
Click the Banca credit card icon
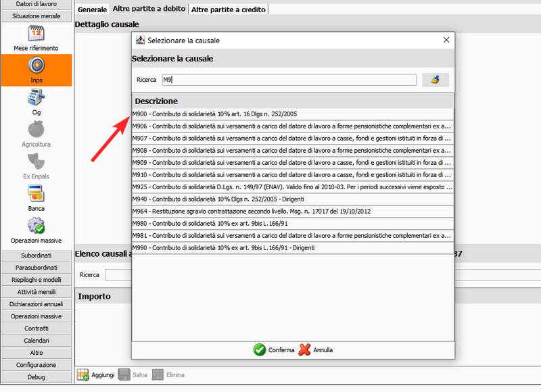point(36,194)
